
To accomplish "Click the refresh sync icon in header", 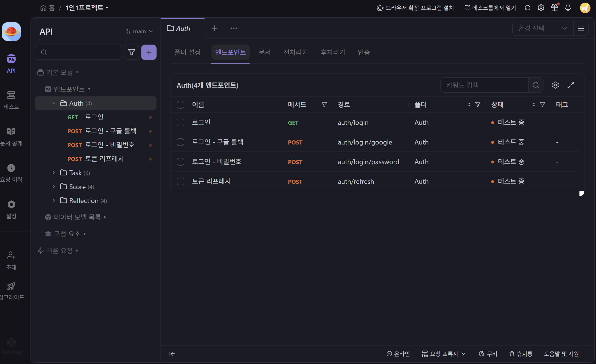I will pyautogui.click(x=527, y=8).
